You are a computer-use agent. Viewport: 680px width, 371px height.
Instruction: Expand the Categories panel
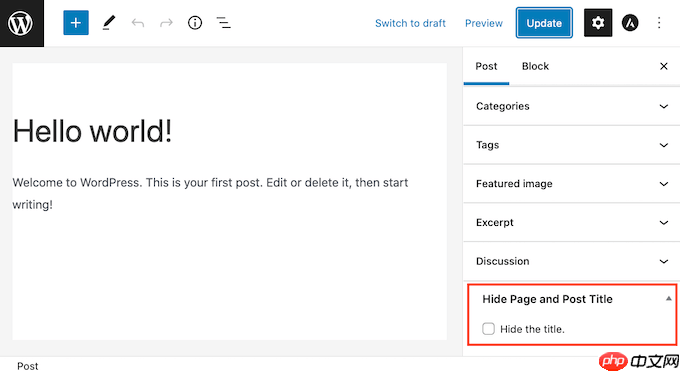coord(572,106)
